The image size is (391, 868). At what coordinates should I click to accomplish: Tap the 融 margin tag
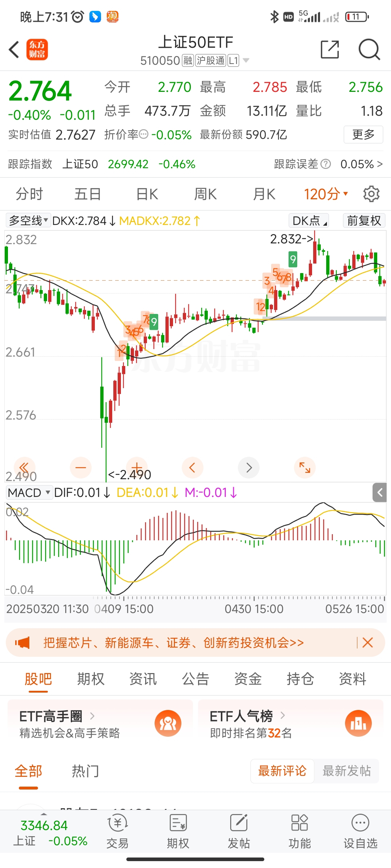(x=188, y=60)
